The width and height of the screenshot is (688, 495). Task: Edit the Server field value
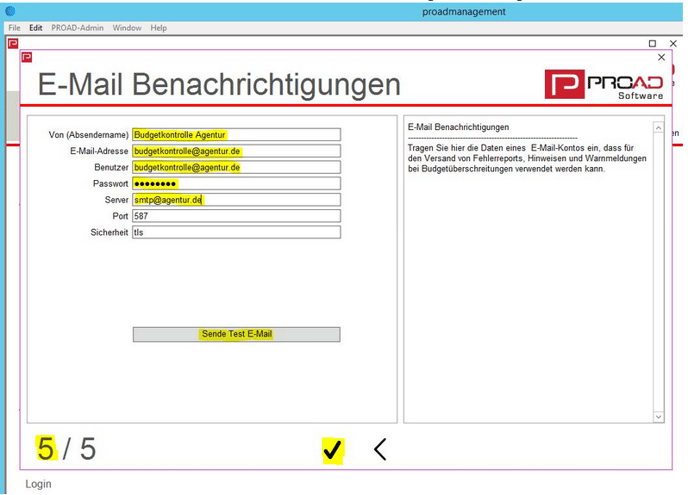pyautogui.click(x=236, y=200)
